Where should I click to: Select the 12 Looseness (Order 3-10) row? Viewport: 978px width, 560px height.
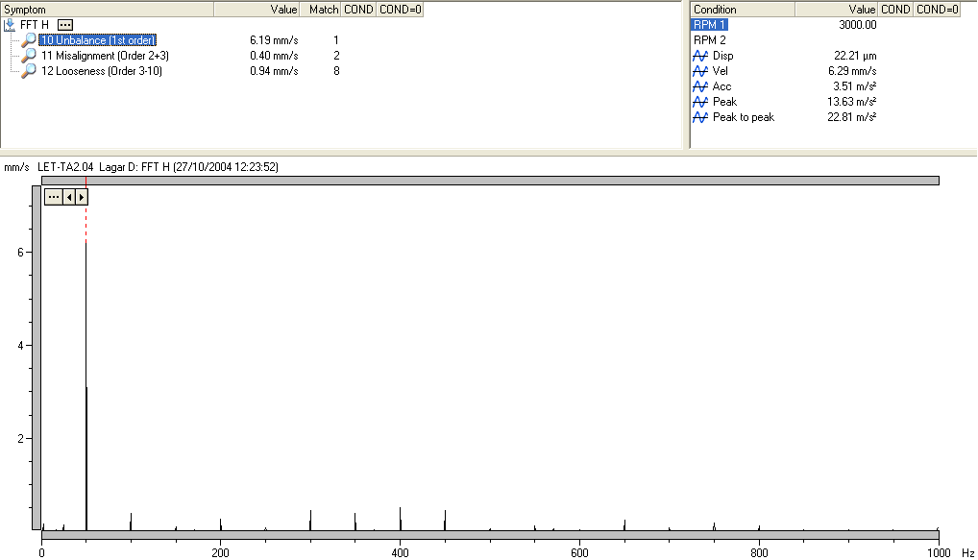pyautogui.click(x=101, y=71)
